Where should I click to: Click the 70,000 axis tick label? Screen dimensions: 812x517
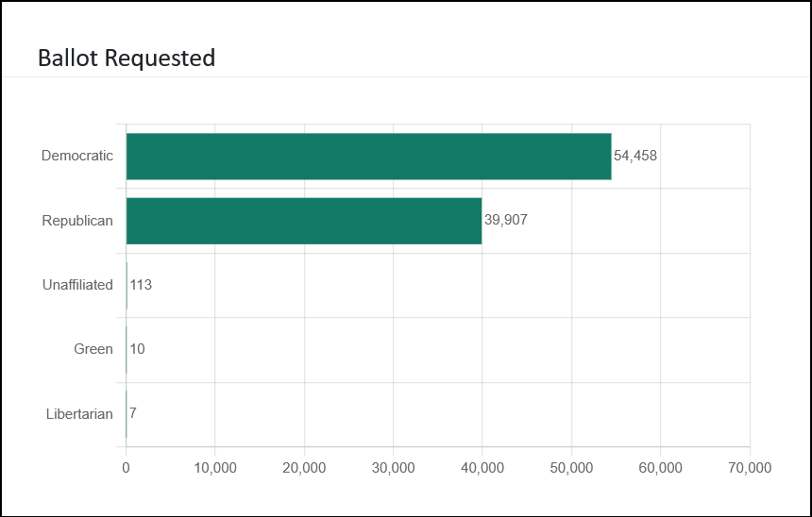pyautogui.click(x=749, y=468)
